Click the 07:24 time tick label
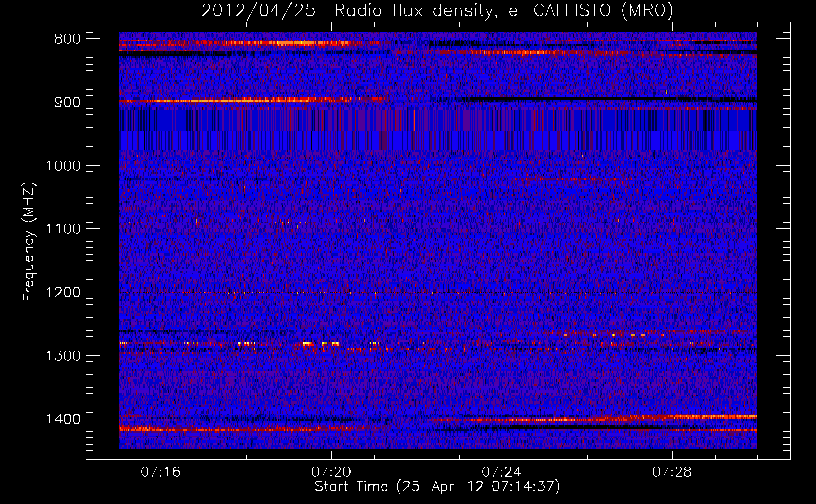The image size is (816, 504). coord(502,472)
